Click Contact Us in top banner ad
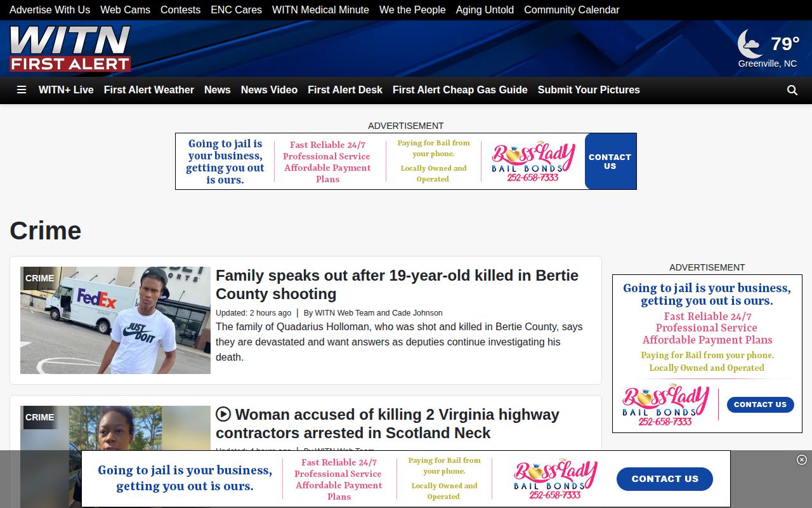 (x=610, y=161)
